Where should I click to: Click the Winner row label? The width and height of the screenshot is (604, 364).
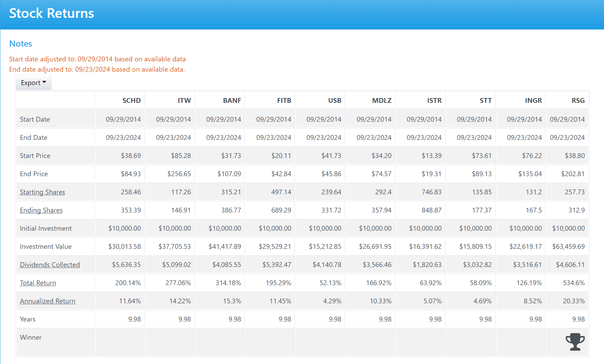coord(31,337)
